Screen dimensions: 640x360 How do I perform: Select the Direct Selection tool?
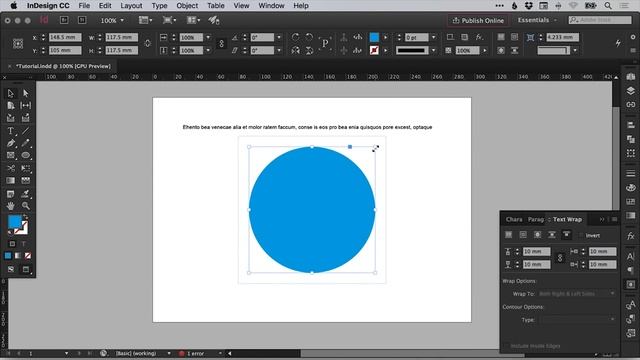pyautogui.click(x=26, y=93)
